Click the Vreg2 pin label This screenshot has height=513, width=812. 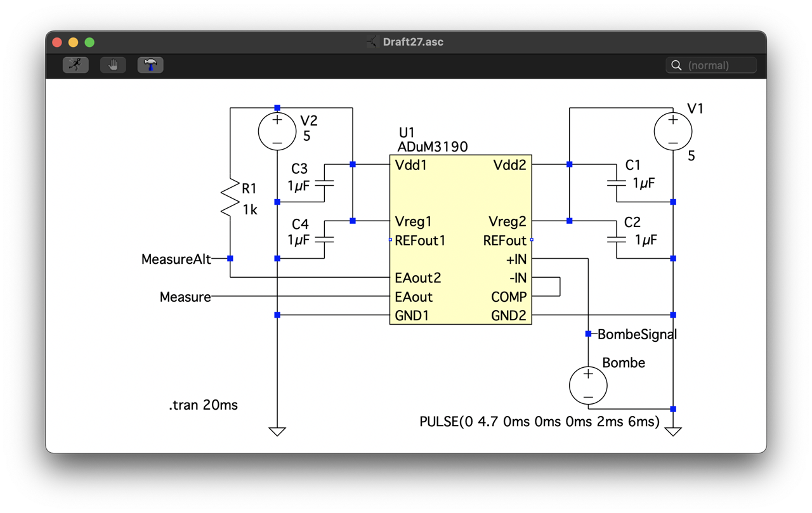(507, 222)
